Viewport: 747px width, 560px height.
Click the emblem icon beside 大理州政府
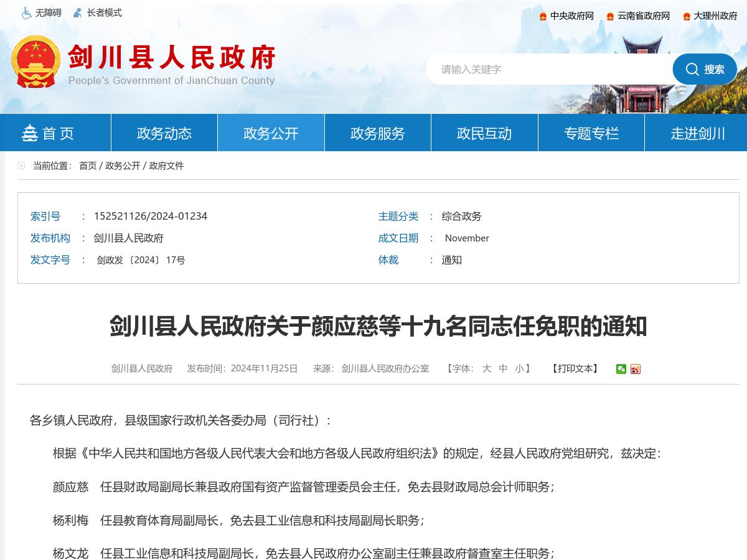685,16
